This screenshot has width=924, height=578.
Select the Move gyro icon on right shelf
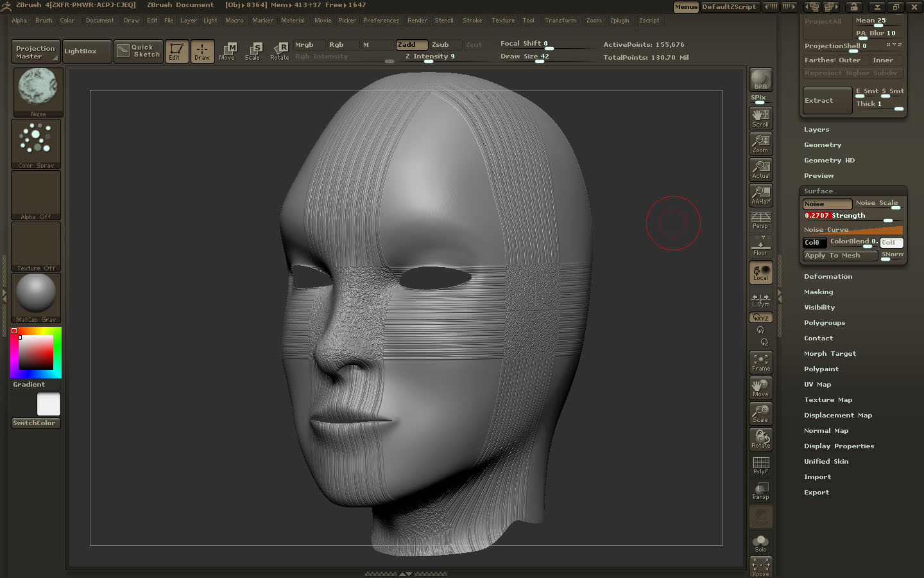(760, 387)
